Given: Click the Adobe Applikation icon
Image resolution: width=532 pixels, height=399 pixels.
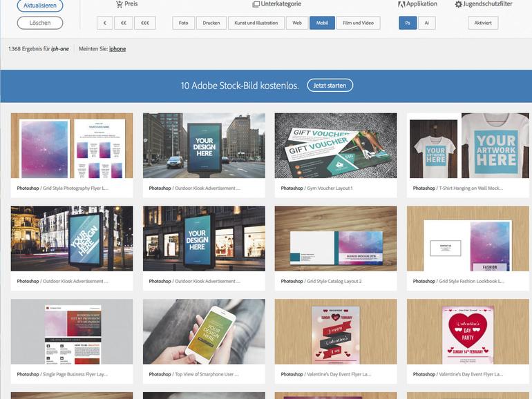Looking at the screenshot, I should click(401, 4).
